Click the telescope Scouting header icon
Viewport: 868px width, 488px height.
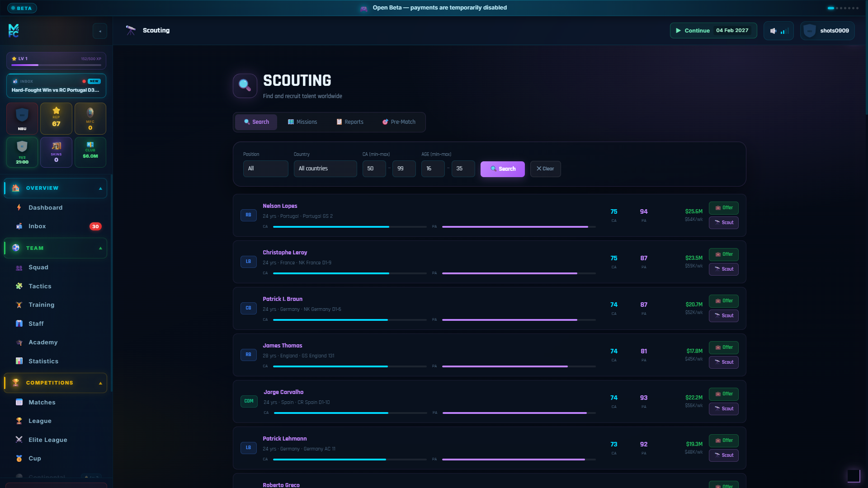(131, 30)
